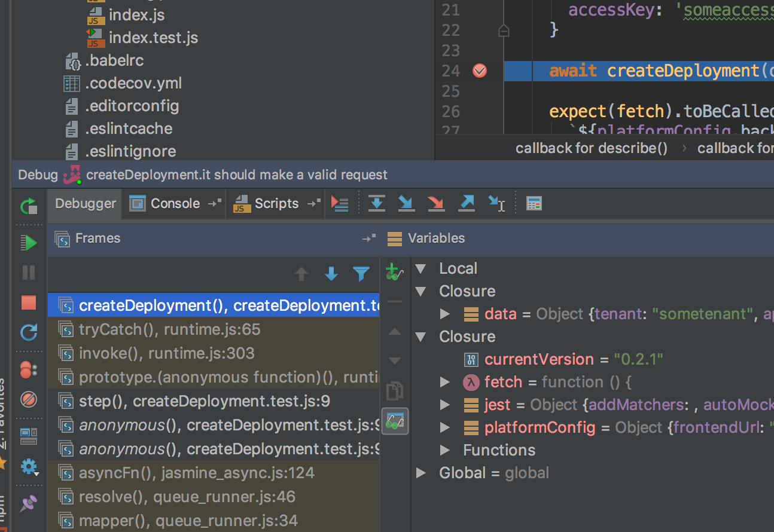
Task: Expand the Global scope node
Action: tap(421, 473)
